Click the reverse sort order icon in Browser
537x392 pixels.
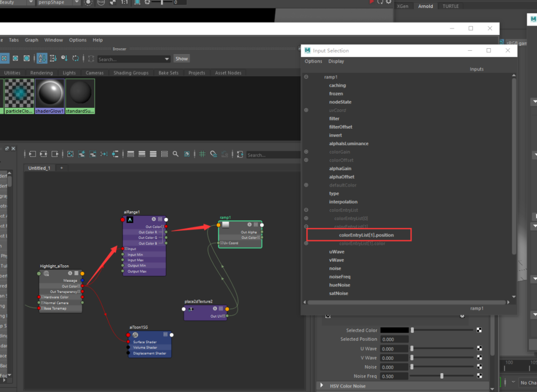[76, 59]
